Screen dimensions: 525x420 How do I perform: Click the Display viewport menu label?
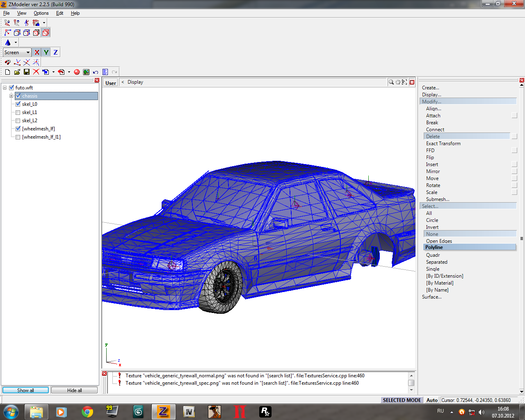click(x=135, y=82)
